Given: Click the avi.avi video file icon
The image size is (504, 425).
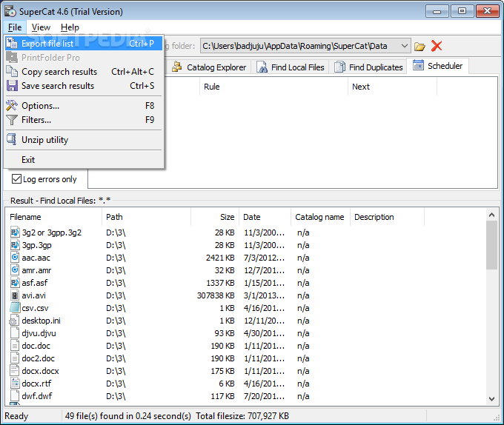Looking at the screenshot, I should [15, 295].
